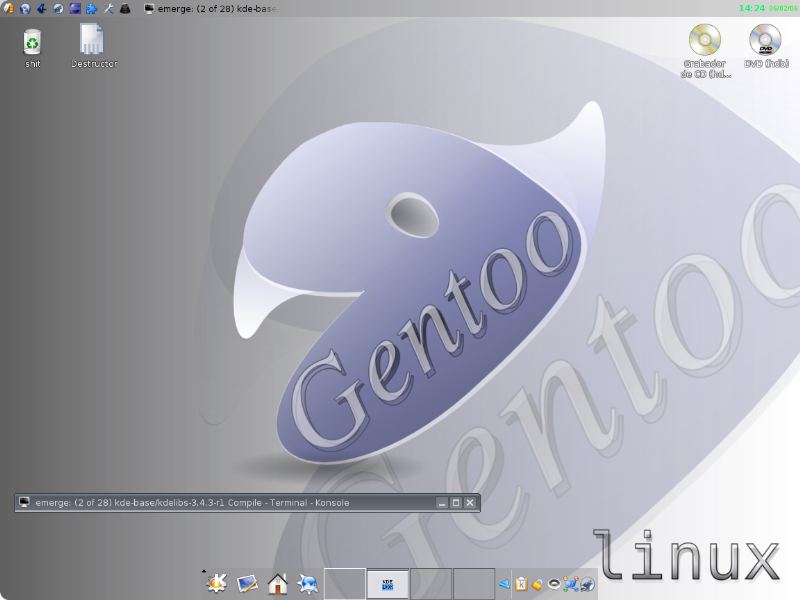Launch the globe web browser icon in top panel

(25, 8)
